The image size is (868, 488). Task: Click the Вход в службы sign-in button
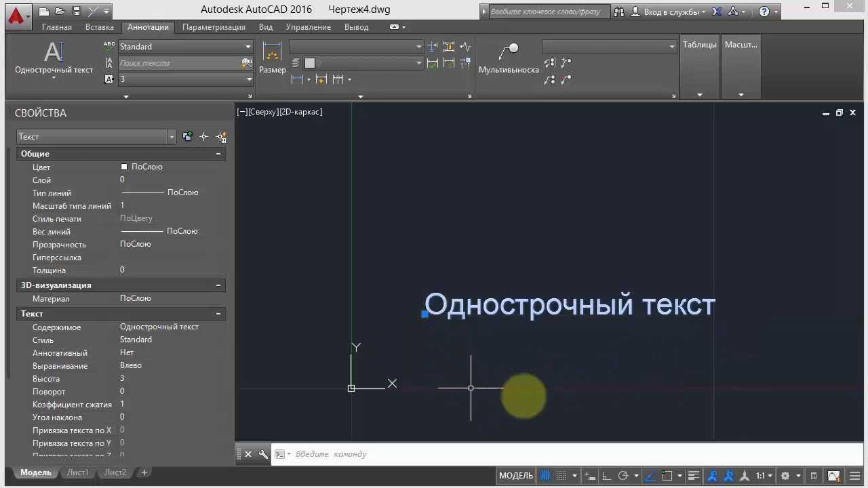click(669, 12)
